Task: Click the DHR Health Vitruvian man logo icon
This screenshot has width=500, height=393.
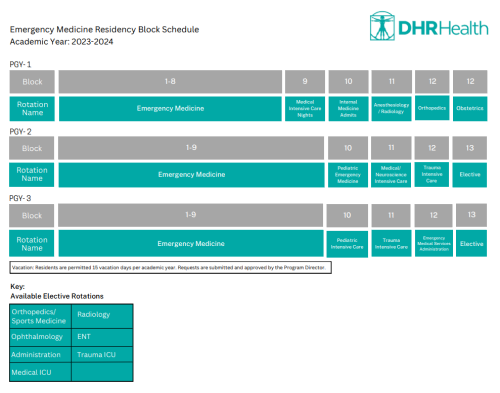Action: click(382, 26)
